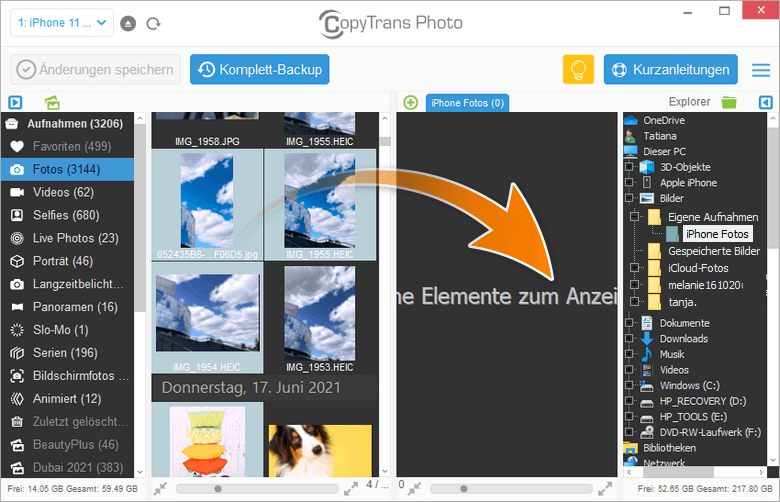Expand the Dokumente tree node
The height and width of the screenshot is (502, 780).
(x=629, y=322)
